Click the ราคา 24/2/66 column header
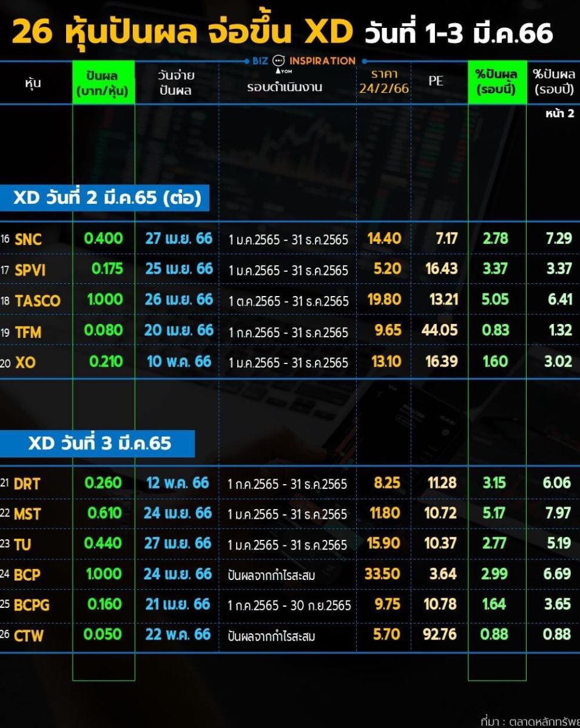Screen dimensions: 580x728 [384, 81]
